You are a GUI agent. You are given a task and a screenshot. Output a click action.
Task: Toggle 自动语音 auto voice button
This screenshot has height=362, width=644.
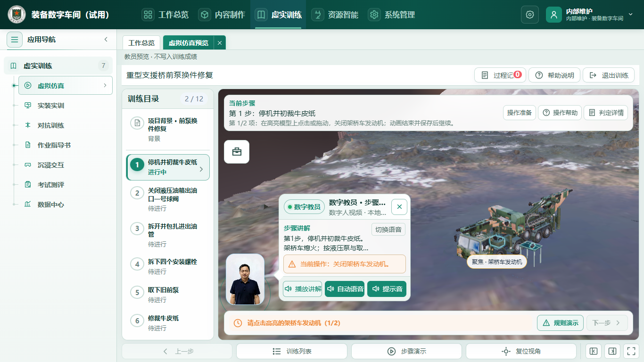coord(345,289)
